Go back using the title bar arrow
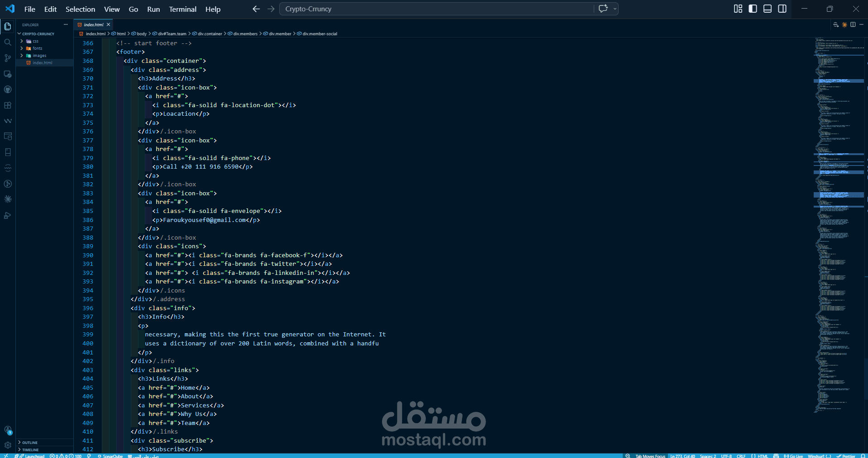Image resolution: width=868 pixels, height=458 pixels. pos(256,9)
